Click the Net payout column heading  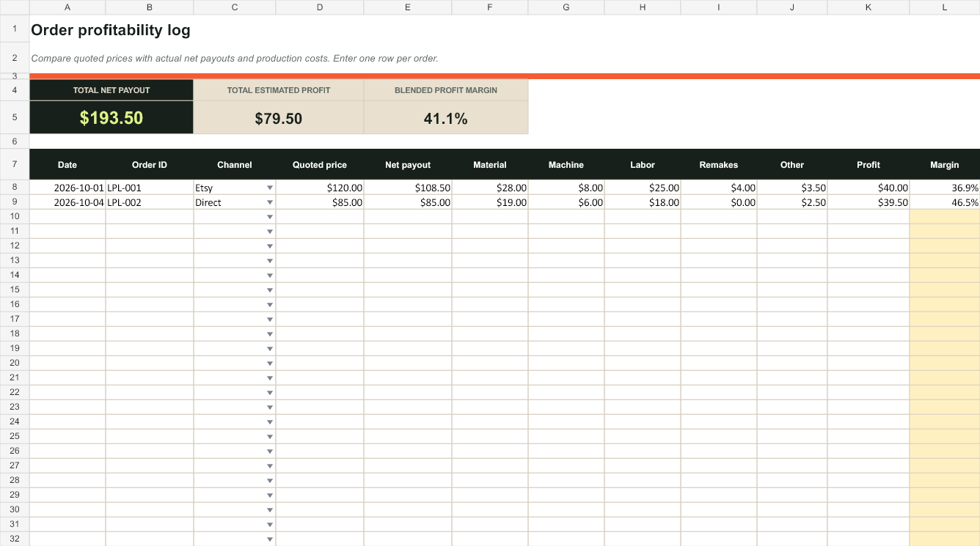tap(408, 165)
